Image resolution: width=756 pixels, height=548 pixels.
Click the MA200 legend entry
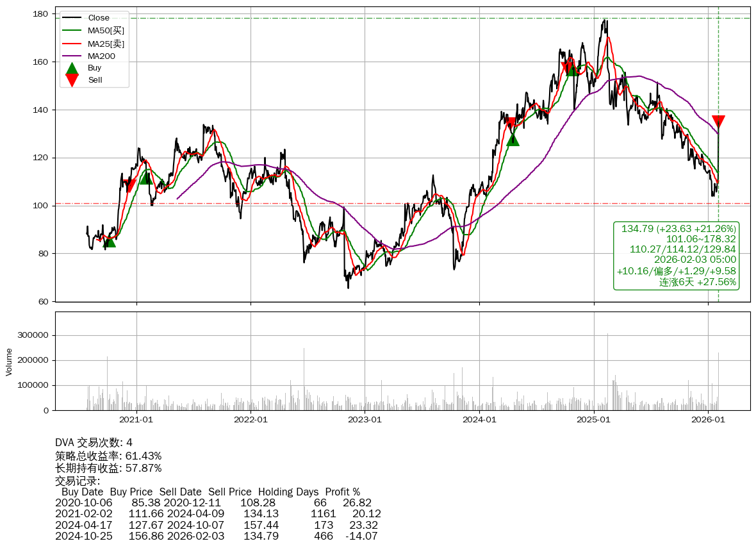coord(101,56)
